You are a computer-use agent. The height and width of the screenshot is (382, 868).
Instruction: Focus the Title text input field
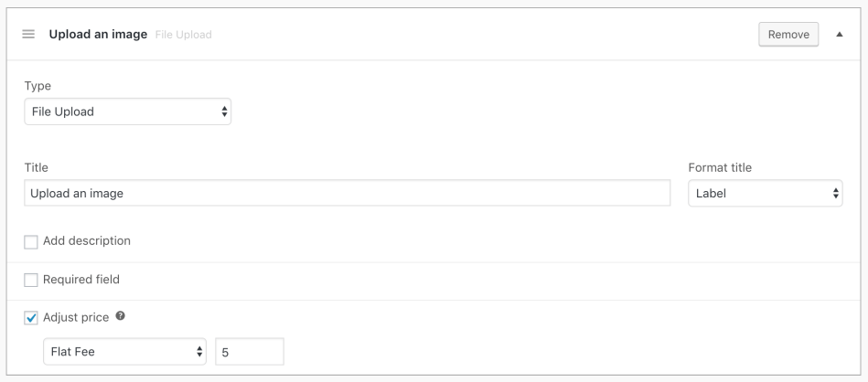click(348, 193)
